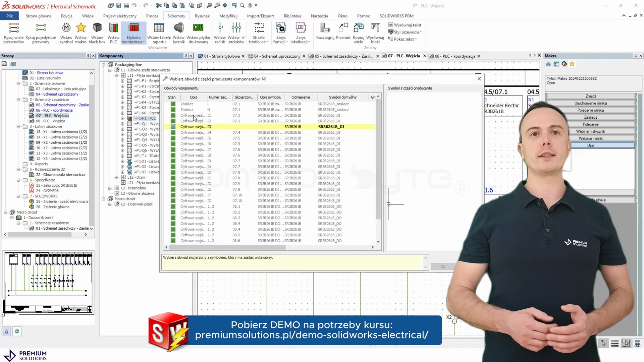Click the list view icon in Makra panel

click(x=556, y=64)
